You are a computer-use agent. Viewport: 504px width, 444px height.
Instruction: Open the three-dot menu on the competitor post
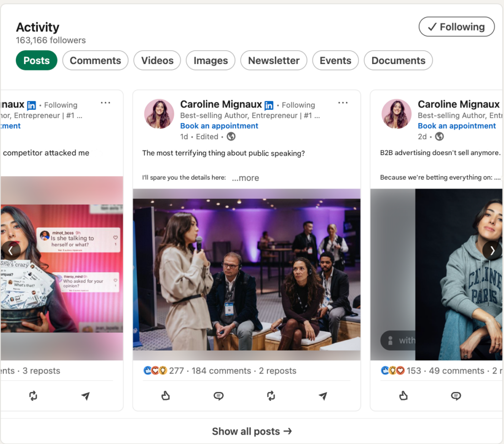pyautogui.click(x=105, y=103)
